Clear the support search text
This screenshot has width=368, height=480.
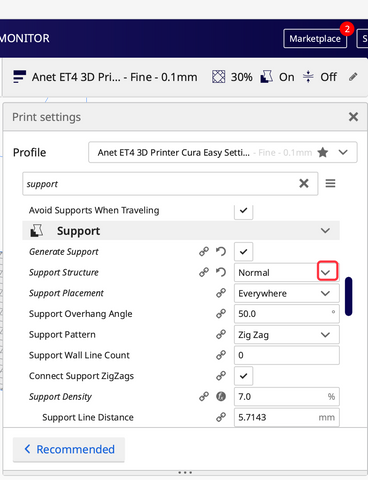point(304,183)
